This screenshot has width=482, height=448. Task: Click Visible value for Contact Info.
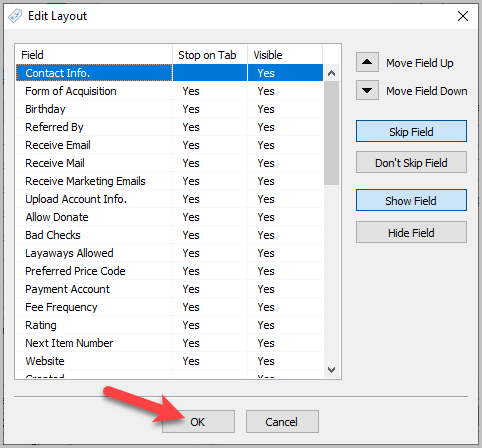pos(266,73)
